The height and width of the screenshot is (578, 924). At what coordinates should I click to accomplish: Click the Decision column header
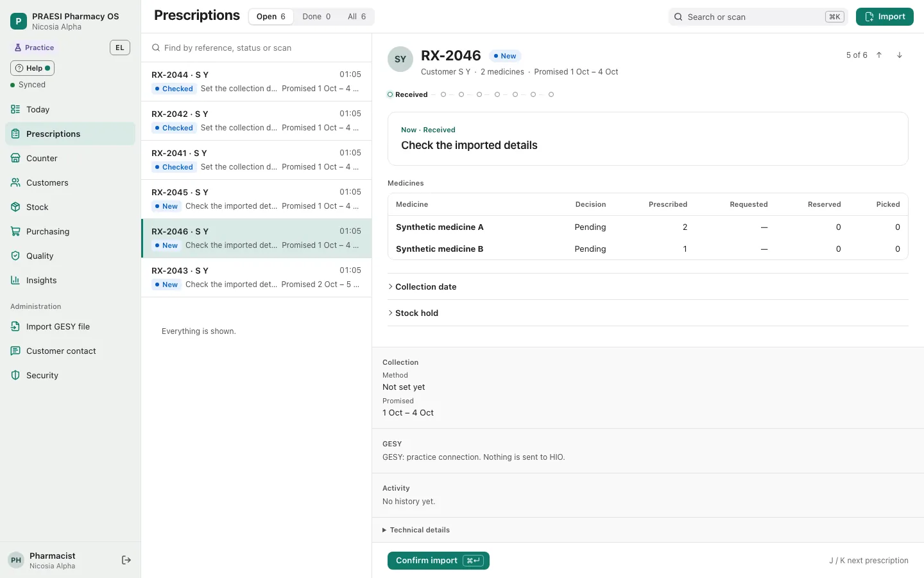click(x=590, y=204)
